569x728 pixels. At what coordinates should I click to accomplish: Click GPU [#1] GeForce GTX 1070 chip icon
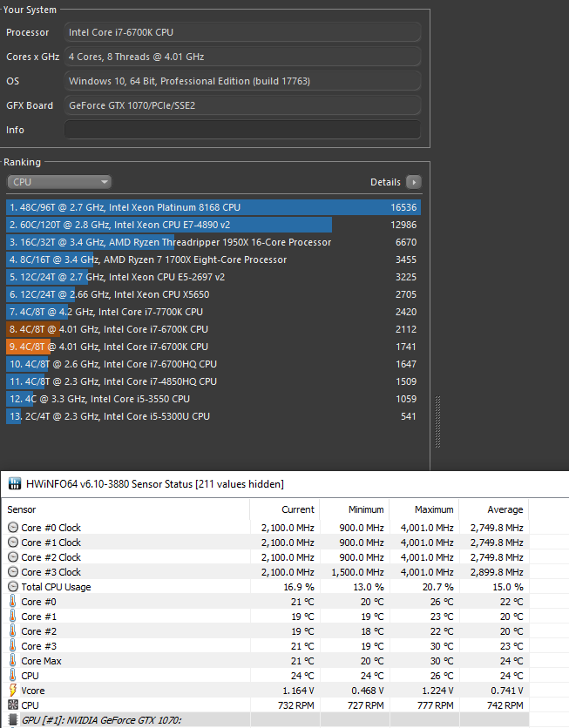point(13,720)
